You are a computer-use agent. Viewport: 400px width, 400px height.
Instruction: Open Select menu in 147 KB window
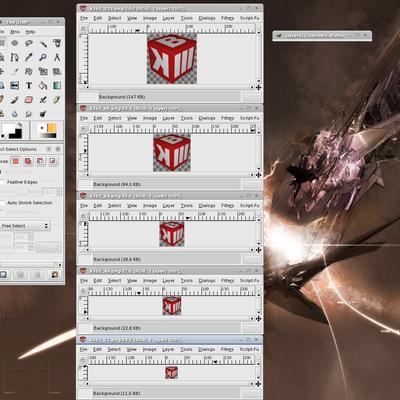coord(114,18)
